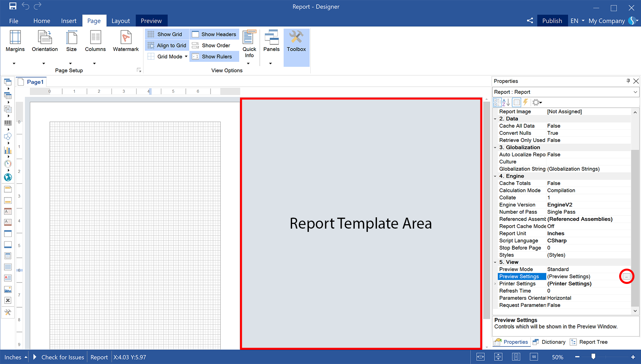
Task: Switch to the Layout ribbon tab
Action: tap(121, 21)
